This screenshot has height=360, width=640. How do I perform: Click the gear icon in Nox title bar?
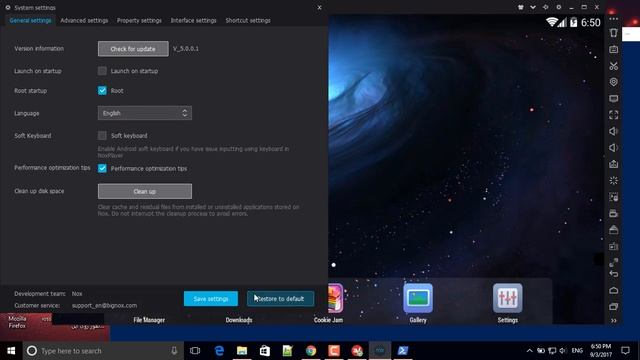click(558, 7)
